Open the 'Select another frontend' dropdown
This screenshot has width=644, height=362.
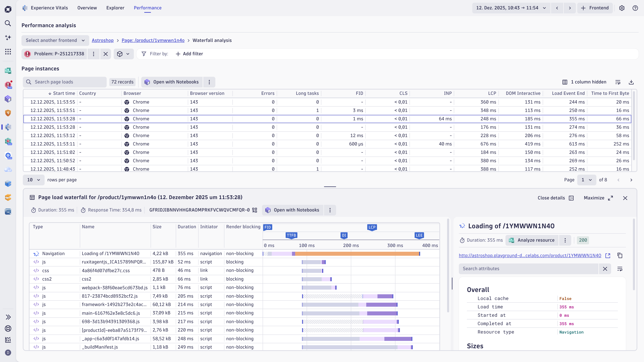click(55, 40)
